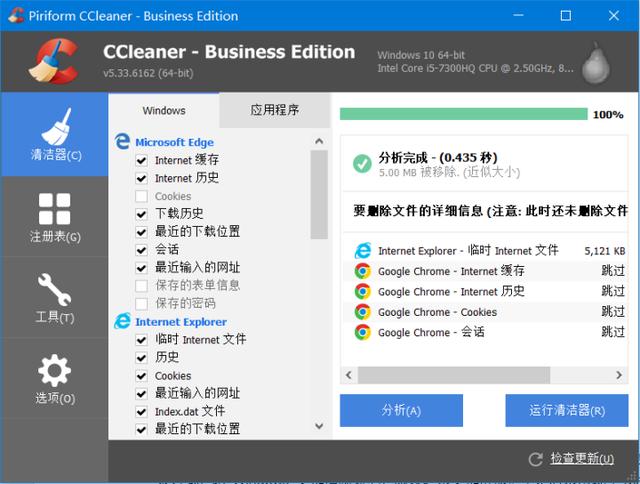The image size is (640, 484).
Task: Open the 检查更新(U) link
Action: click(582, 459)
